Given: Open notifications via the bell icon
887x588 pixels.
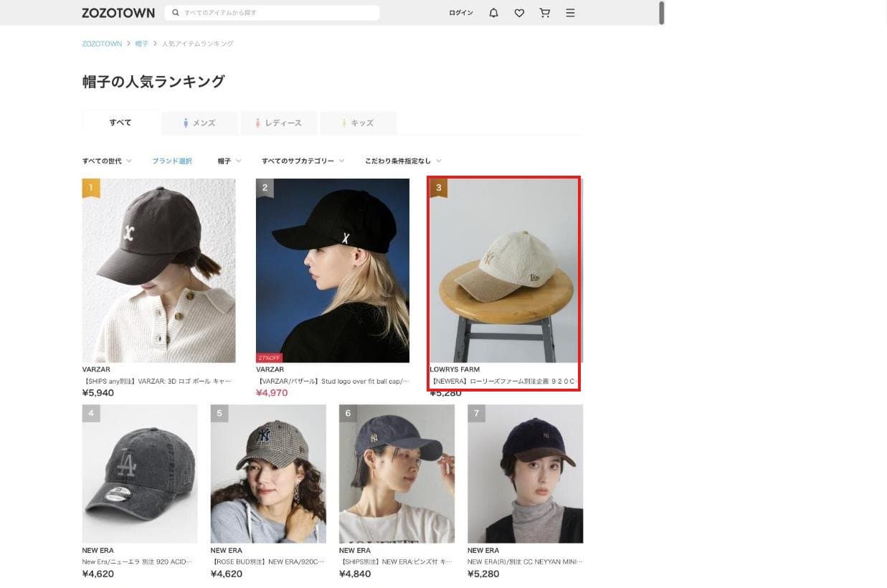Looking at the screenshot, I should pos(493,13).
